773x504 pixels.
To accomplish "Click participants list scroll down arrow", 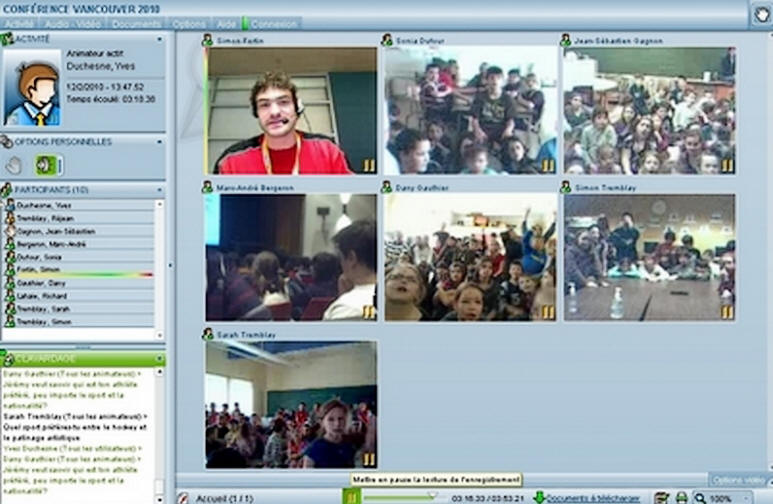I will click(x=160, y=335).
